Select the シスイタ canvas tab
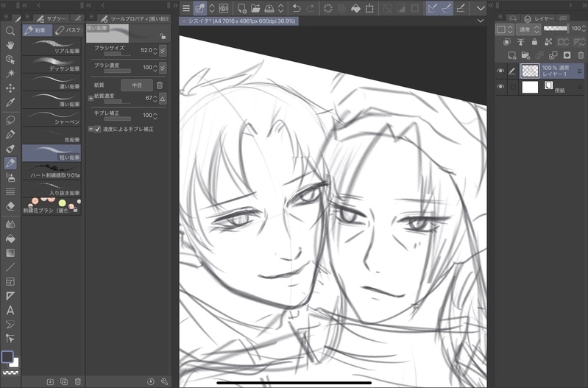Screen dimensions: 588x388 pos(239,21)
